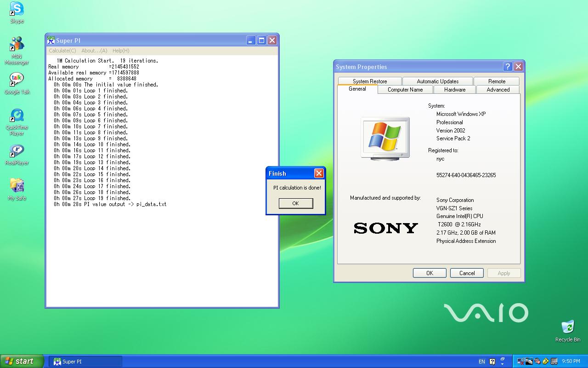This screenshot has width=588, height=368.
Task: Click the Windows XP logo image
Action: pos(385,138)
